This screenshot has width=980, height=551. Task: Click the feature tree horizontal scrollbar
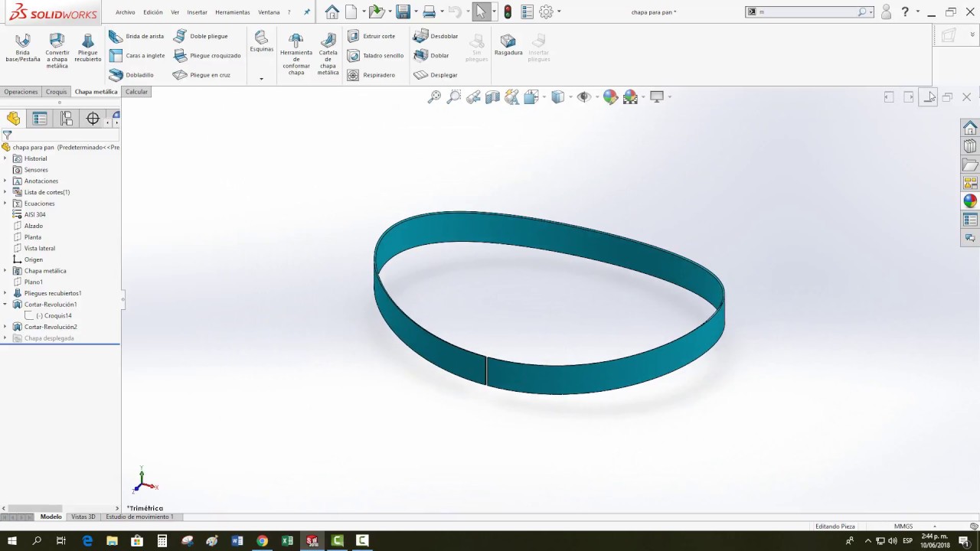coord(35,508)
